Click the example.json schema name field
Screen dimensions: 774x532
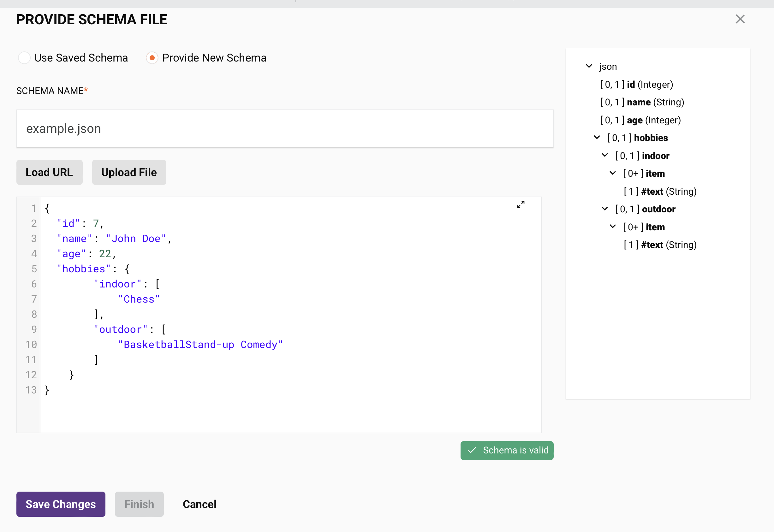click(x=285, y=128)
